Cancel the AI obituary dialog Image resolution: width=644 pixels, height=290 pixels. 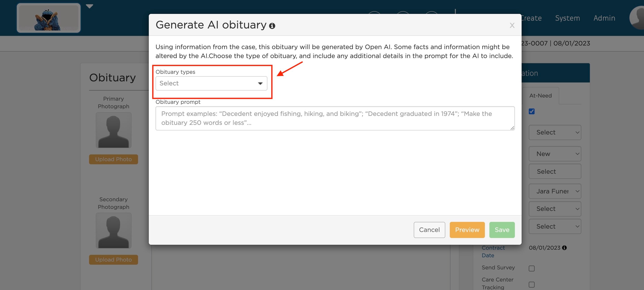click(x=429, y=230)
